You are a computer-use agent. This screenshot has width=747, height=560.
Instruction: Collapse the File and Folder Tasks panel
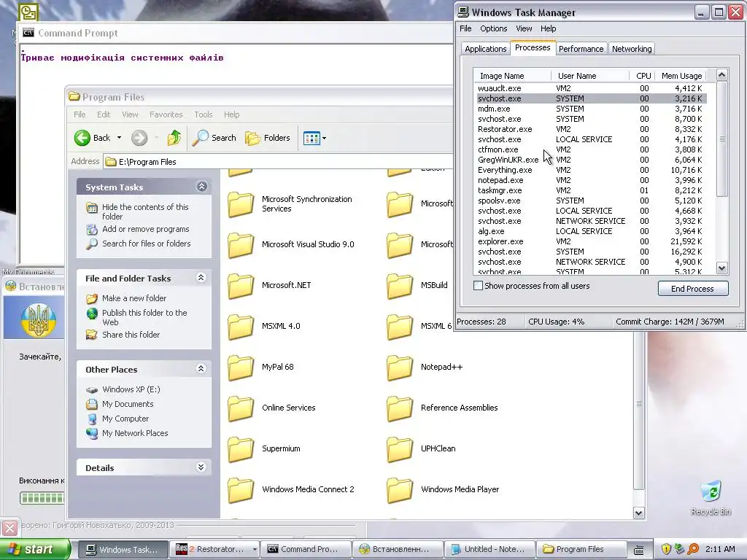tap(201, 278)
